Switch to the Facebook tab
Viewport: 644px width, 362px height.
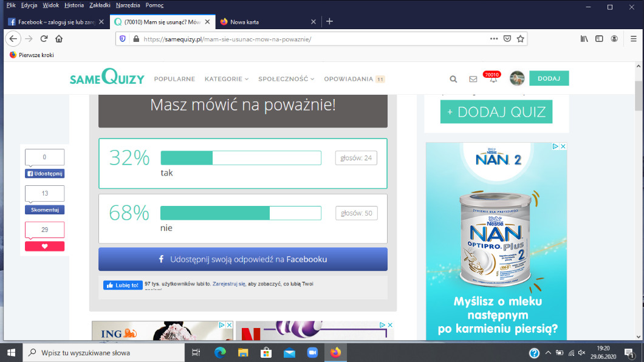(x=55, y=21)
